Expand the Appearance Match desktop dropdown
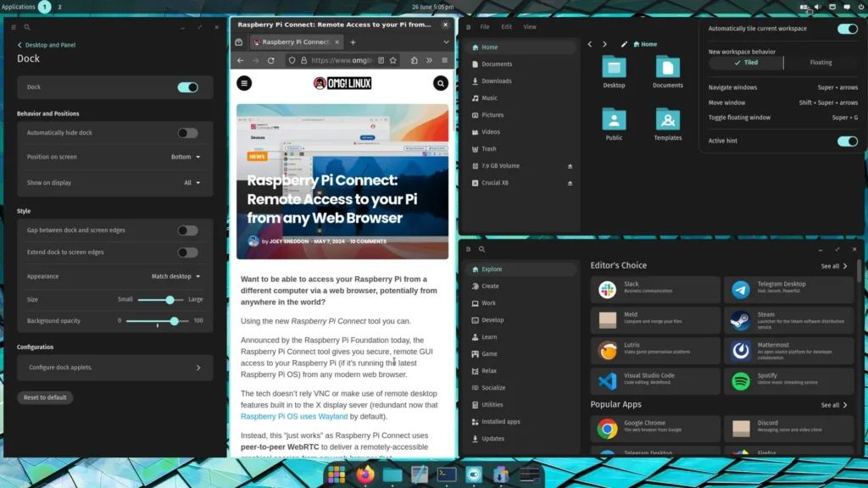 coord(175,276)
